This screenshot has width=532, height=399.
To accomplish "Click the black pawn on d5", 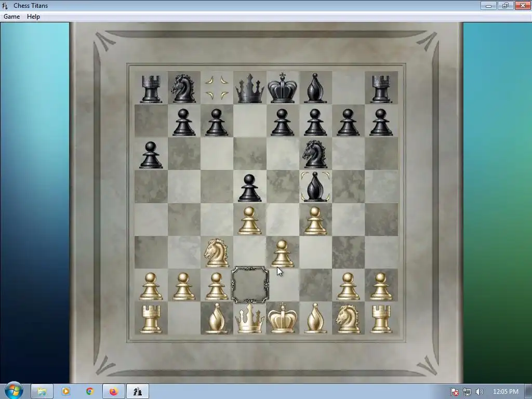I will click(250, 188).
